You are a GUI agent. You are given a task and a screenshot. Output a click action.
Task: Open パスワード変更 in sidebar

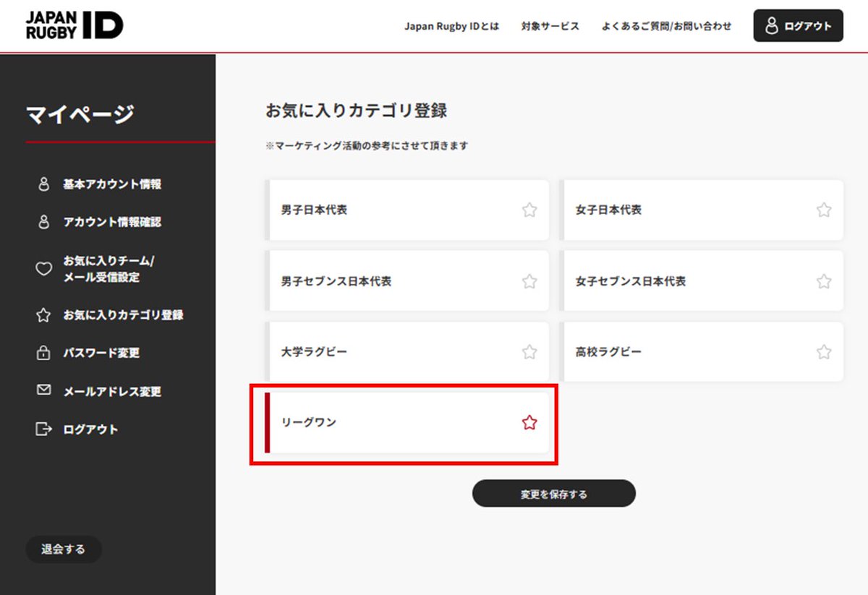point(101,353)
